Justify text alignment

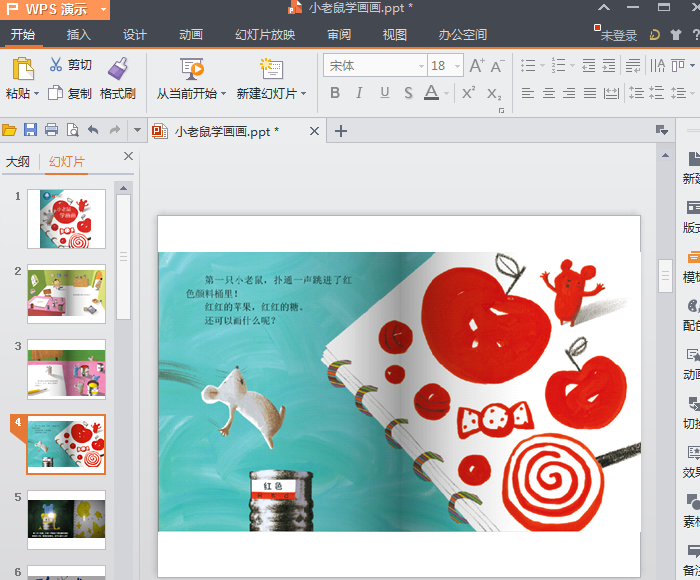point(590,93)
